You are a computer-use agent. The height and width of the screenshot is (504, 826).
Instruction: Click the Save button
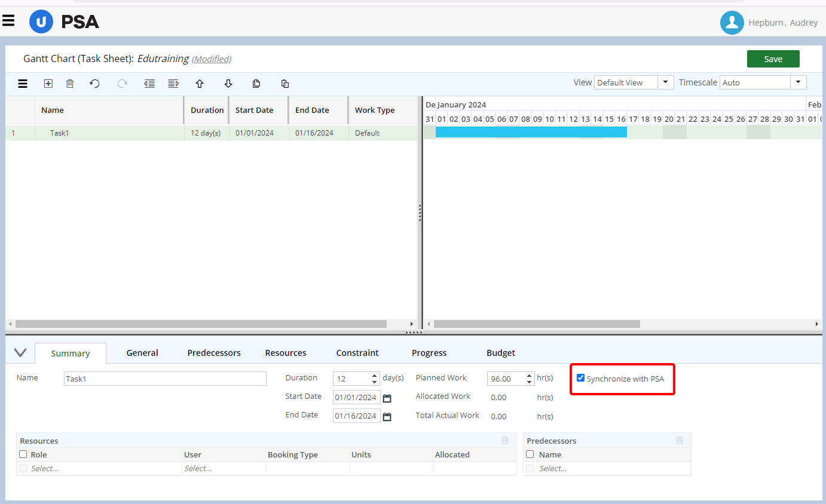click(773, 59)
